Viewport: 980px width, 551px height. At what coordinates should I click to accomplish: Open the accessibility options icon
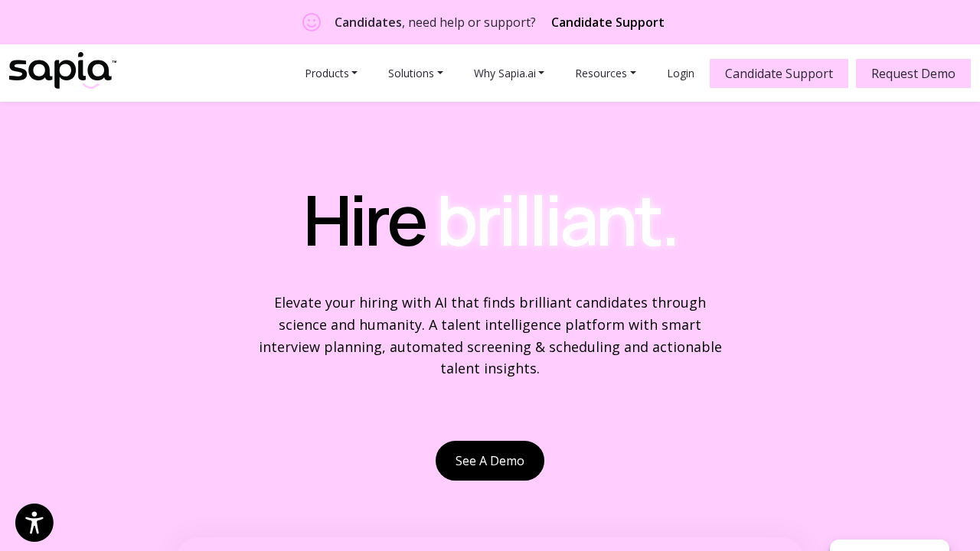[x=34, y=523]
